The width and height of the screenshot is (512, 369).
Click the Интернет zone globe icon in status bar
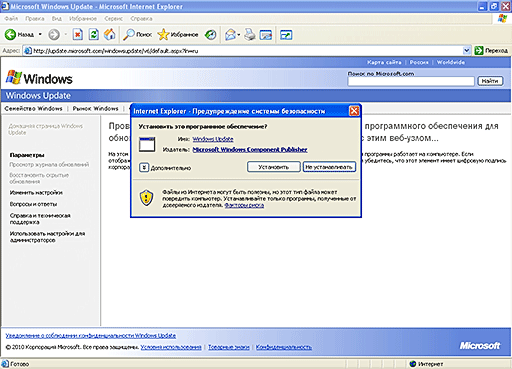click(413, 364)
